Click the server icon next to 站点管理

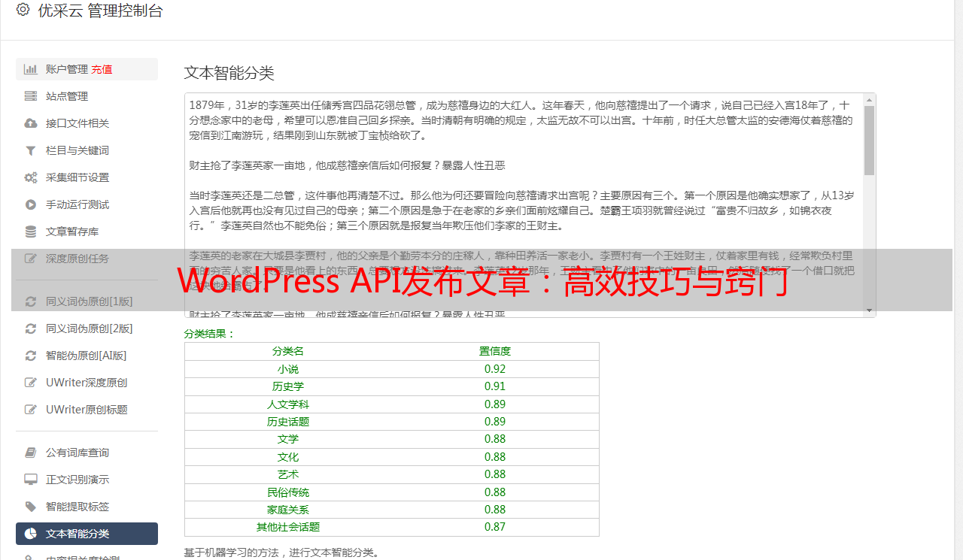pyautogui.click(x=31, y=96)
